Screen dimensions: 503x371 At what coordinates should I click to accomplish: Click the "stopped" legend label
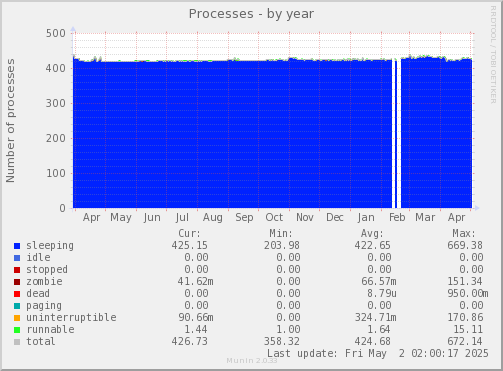click(47, 269)
